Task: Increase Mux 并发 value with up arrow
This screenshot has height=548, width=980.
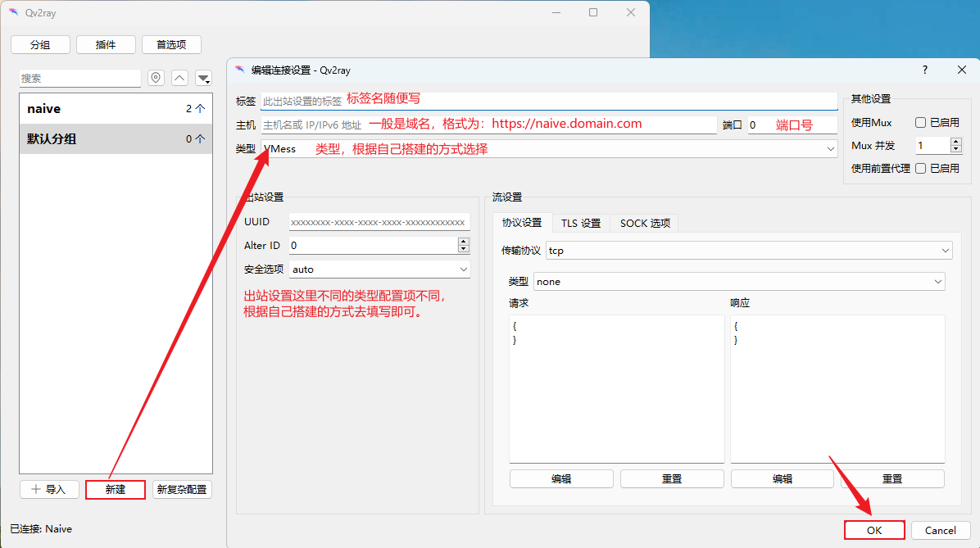Action: click(x=955, y=142)
